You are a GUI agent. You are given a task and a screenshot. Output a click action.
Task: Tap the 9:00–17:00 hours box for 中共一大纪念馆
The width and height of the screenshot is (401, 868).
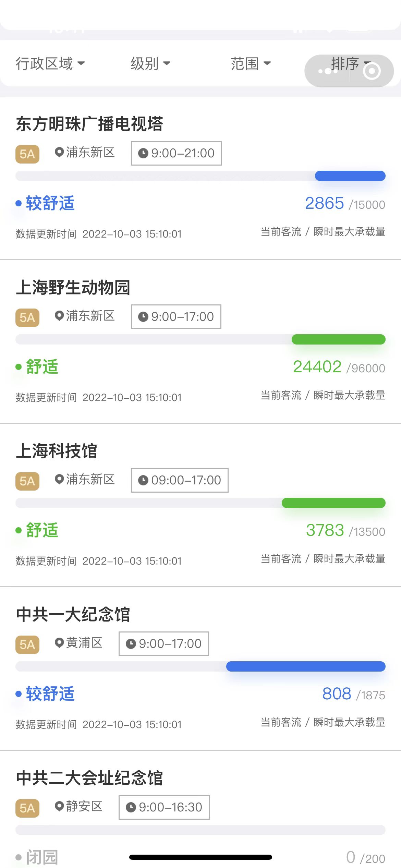click(x=163, y=644)
